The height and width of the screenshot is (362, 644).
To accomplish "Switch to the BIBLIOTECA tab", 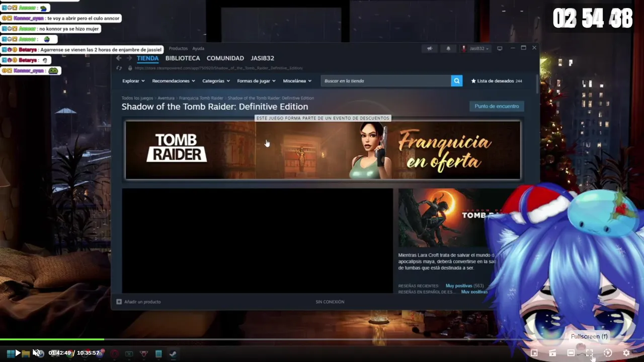I will [183, 58].
